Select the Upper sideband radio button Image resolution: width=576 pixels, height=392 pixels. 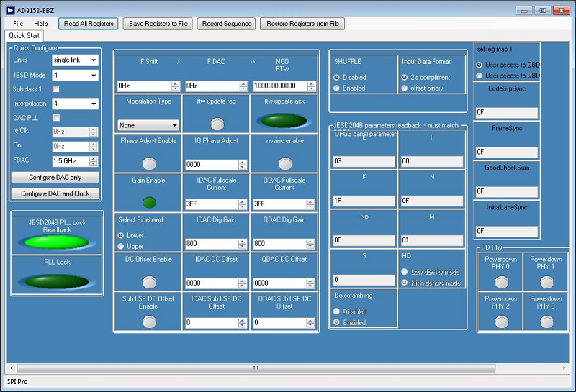point(120,246)
